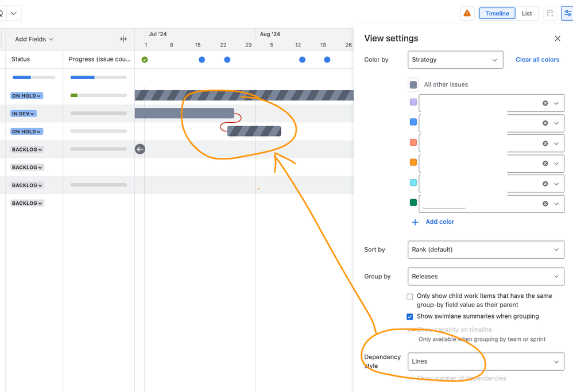Image resolution: width=573 pixels, height=392 pixels.
Task: Expand the blue color row chevron
Action: (556, 123)
